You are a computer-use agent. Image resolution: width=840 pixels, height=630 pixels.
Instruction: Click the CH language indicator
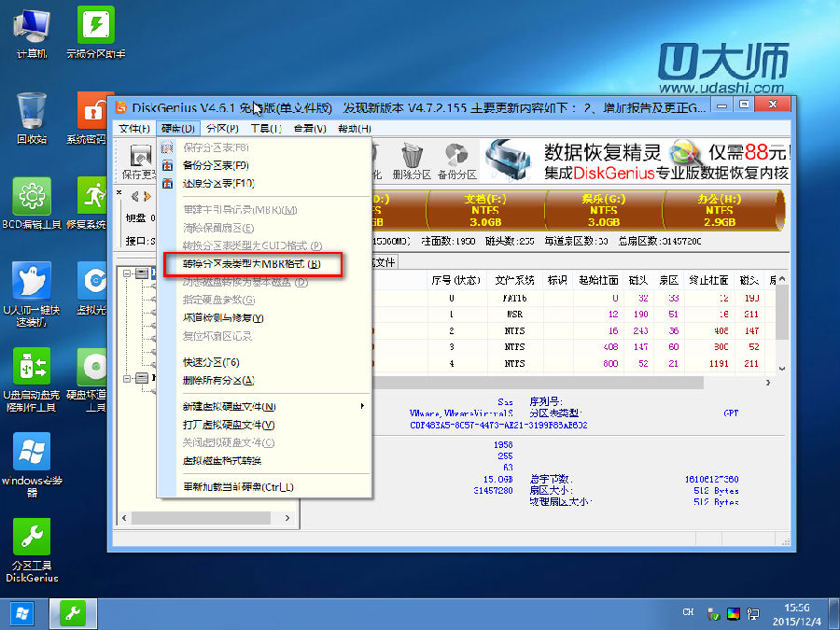689,611
